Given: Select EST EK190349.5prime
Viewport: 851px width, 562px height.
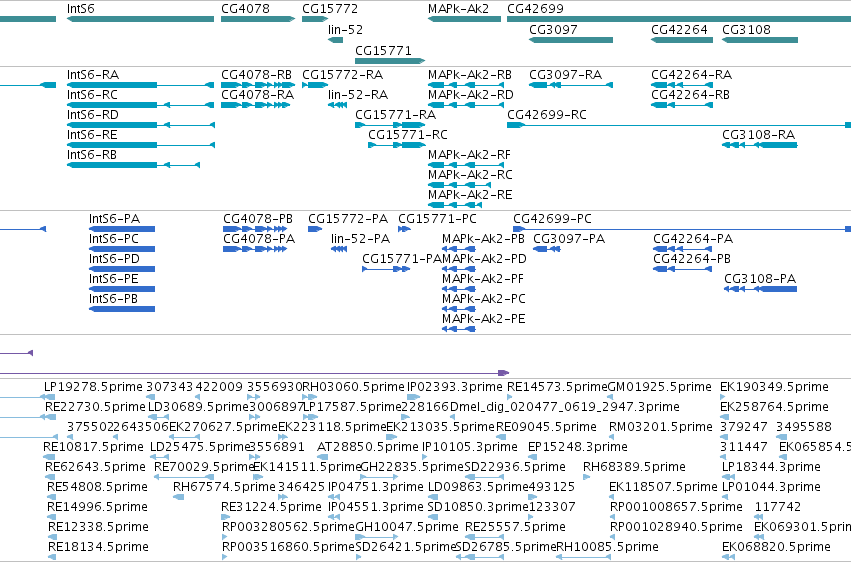Looking at the screenshot, I should (774, 387).
